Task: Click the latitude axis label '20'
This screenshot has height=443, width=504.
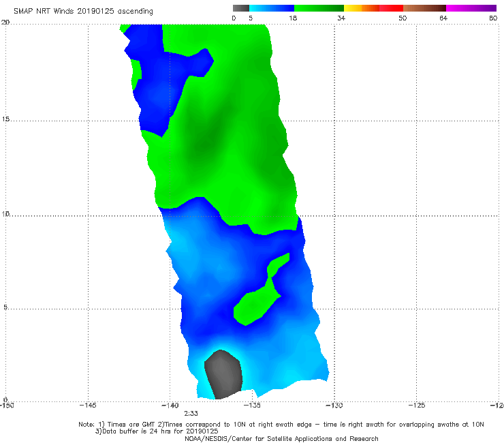Action: [x=5, y=22]
